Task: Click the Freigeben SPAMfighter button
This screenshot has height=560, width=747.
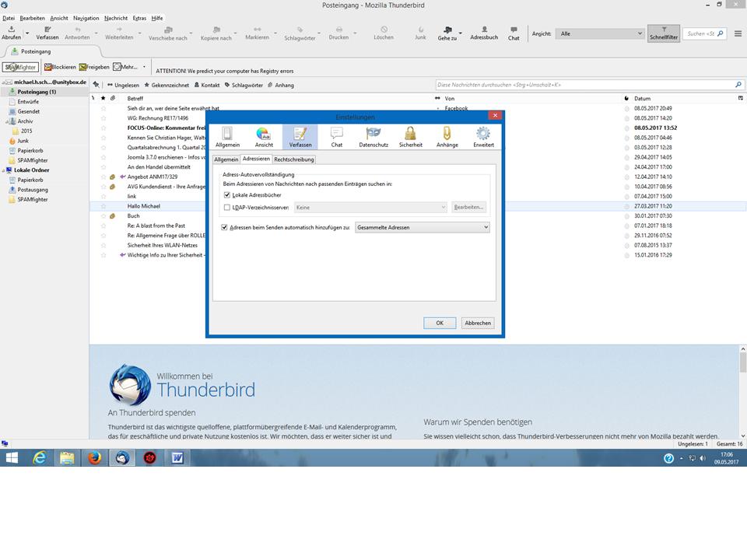Action: pos(94,67)
